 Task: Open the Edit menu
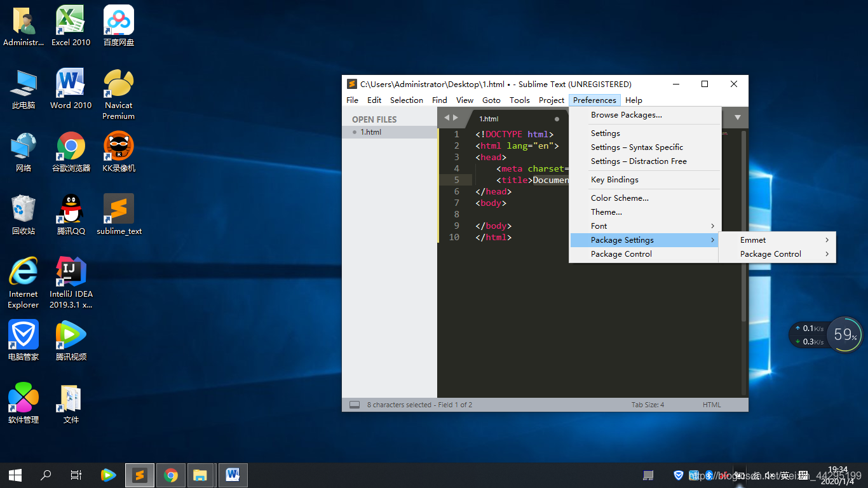pos(374,100)
